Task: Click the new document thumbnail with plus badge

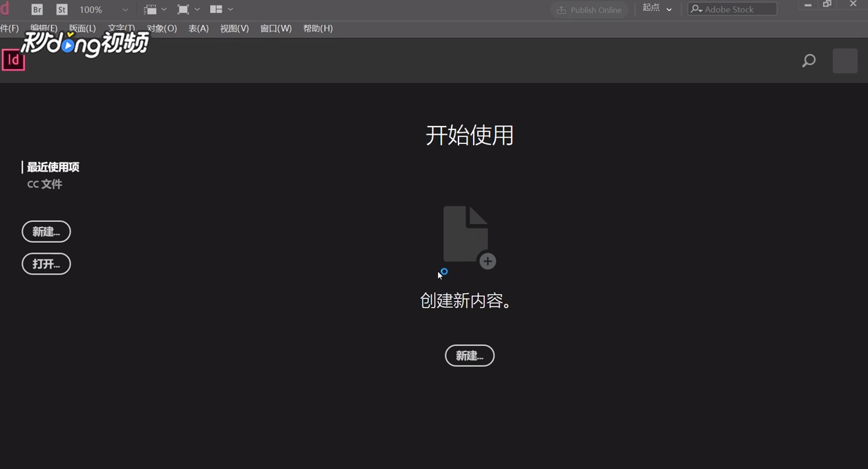Action: [467, 235]
